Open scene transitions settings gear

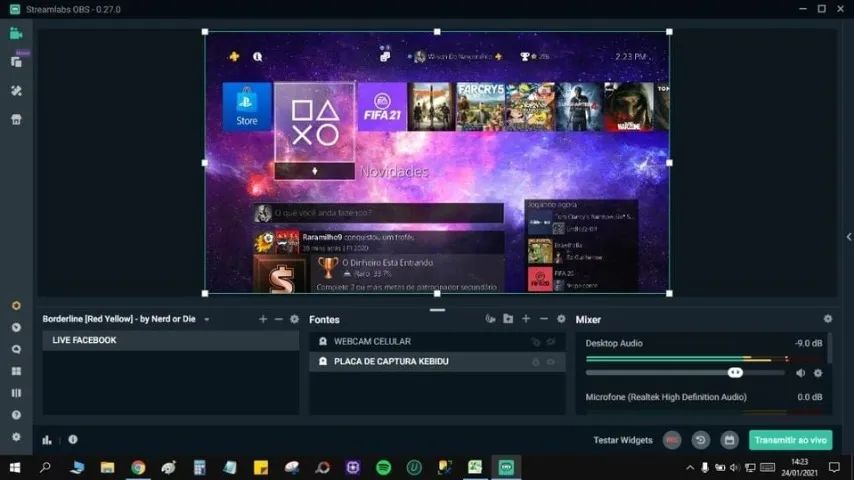[x=294, y=319]
